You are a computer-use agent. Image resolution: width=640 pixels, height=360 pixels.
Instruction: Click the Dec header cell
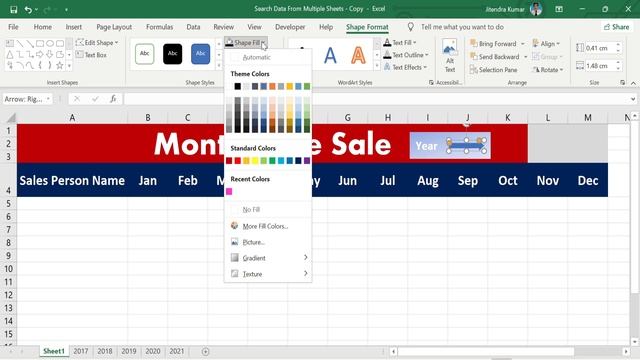tap(588, 180)
